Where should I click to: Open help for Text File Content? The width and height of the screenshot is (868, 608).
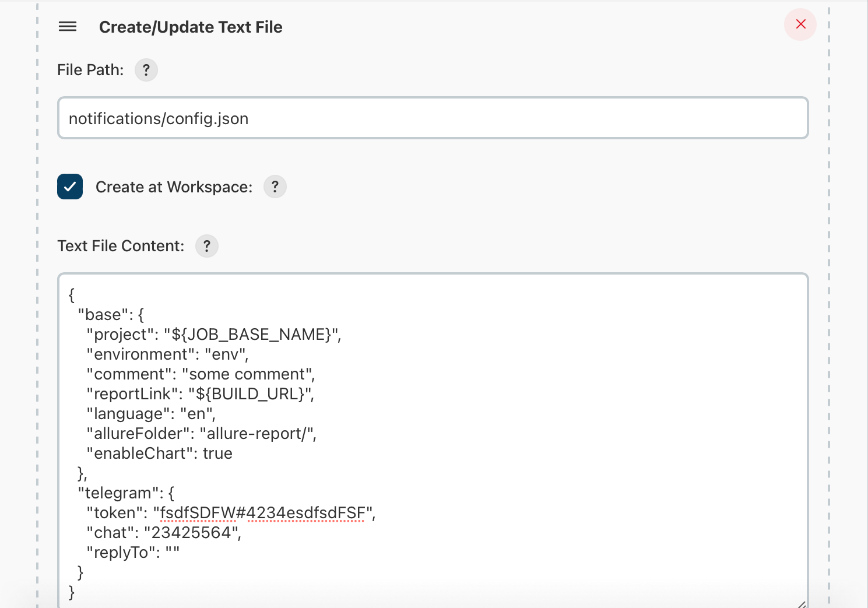207,246
